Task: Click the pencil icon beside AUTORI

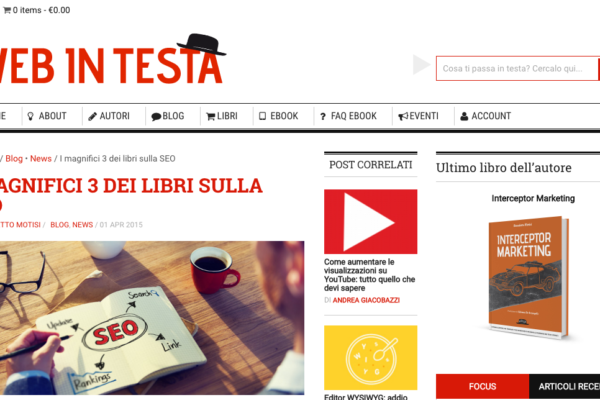Action: pos(93,116)
